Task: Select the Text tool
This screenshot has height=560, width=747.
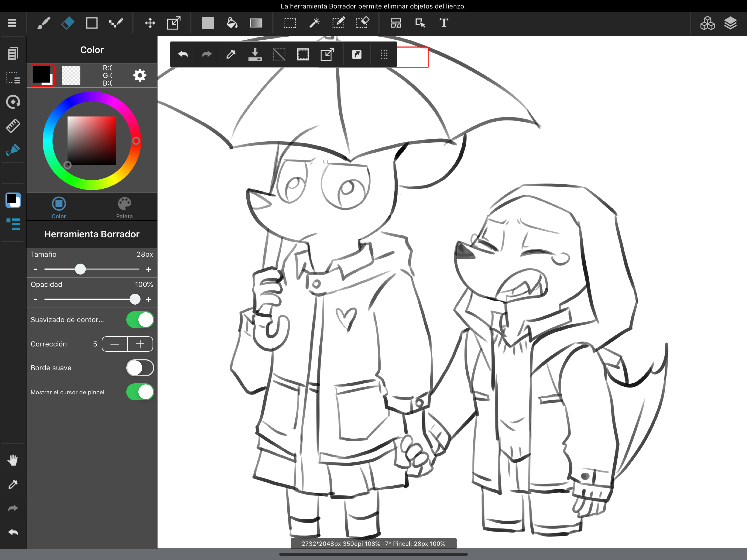Action: tap(444, 23)
